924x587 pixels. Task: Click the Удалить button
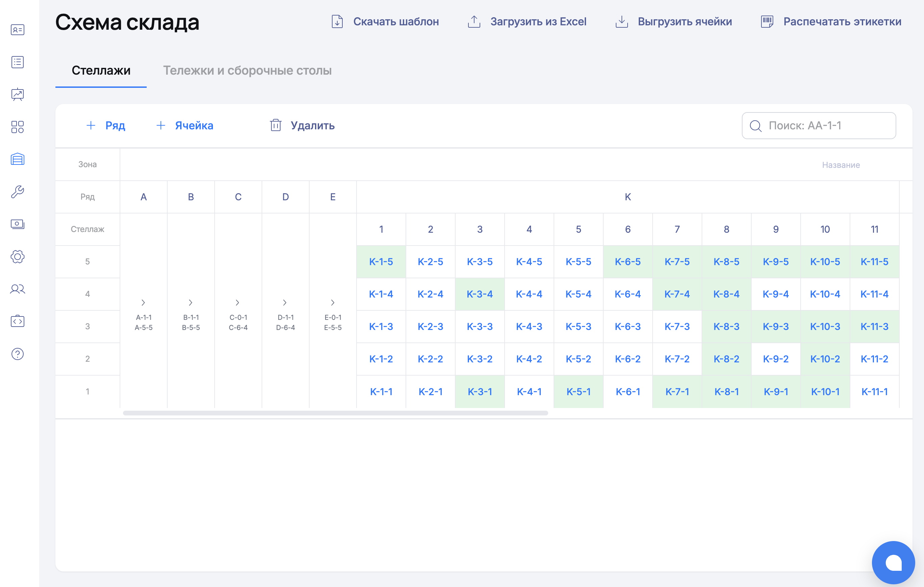pyautogui.click(x=302, y=125)
